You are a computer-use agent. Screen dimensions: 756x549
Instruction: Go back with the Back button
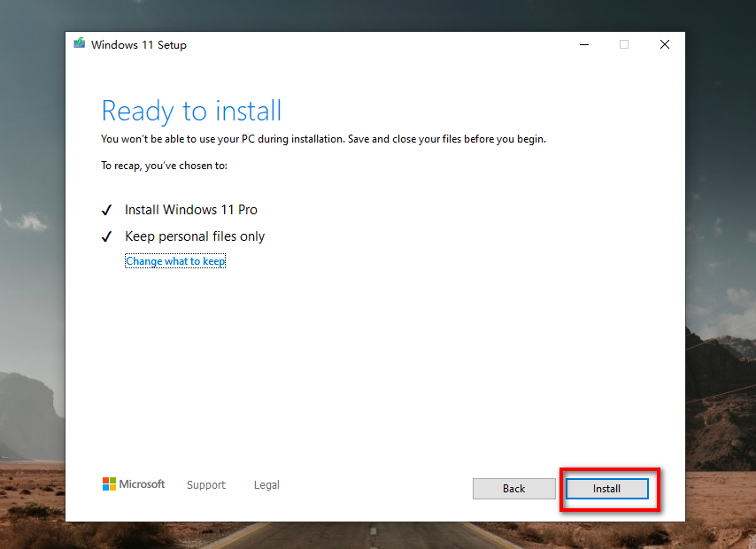click(x=513, y=489)
